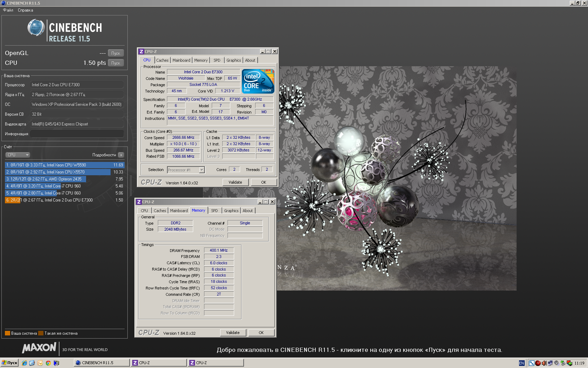Image resolution: width=588 pixels, height=368 pixels.
Task: Click the network computers tray icon
Action: 550,363
